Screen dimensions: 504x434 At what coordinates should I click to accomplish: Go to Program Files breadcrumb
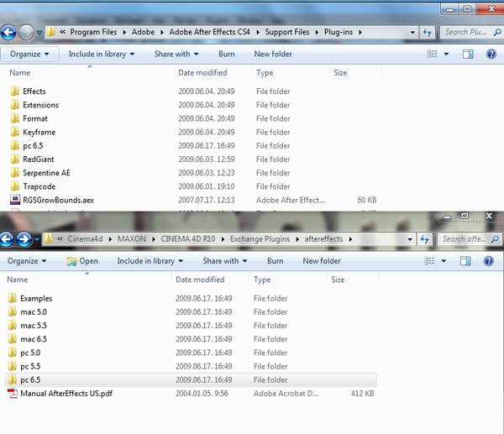pos(93,32)
